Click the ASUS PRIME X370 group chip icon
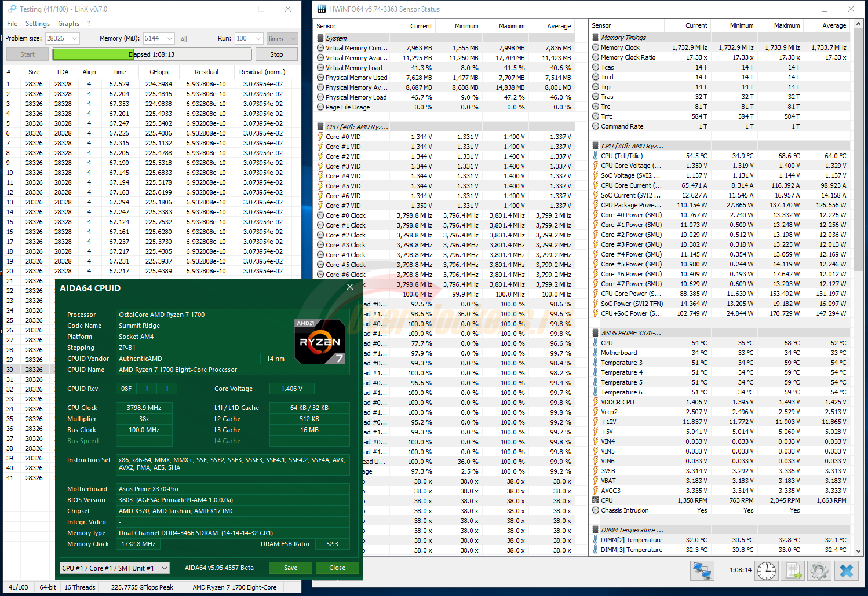The width and height of the screenshot is (868, 596). pyautogui.click(x=596, y=333)
